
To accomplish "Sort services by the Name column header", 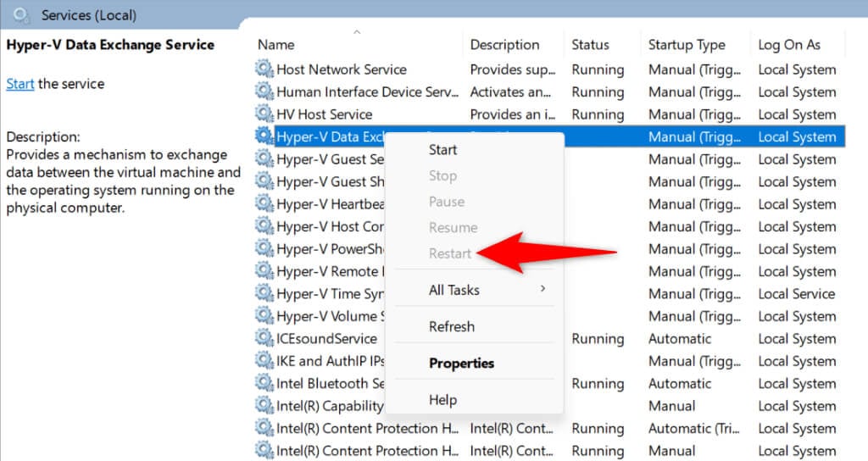I will pyautogui.click(x=276, y=45).
